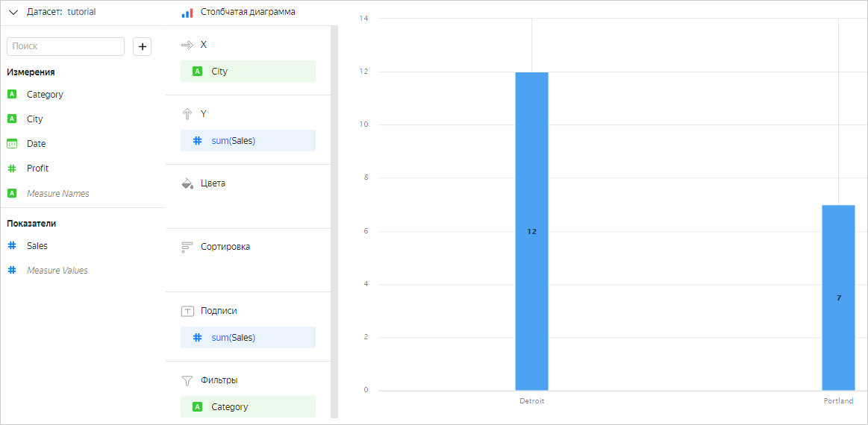Select the Profit field
Viewport: 868px width, 425px height.
[37, 169]
